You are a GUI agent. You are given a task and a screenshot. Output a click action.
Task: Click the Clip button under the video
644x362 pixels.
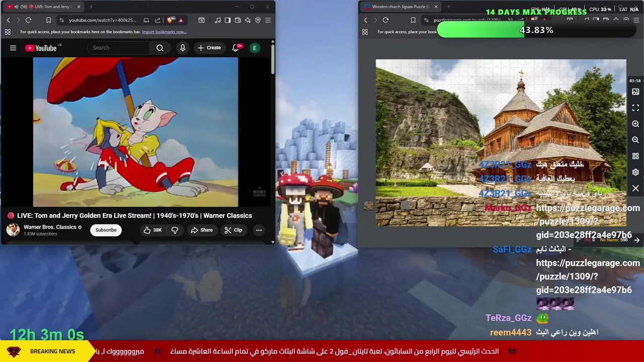point(233,230)
